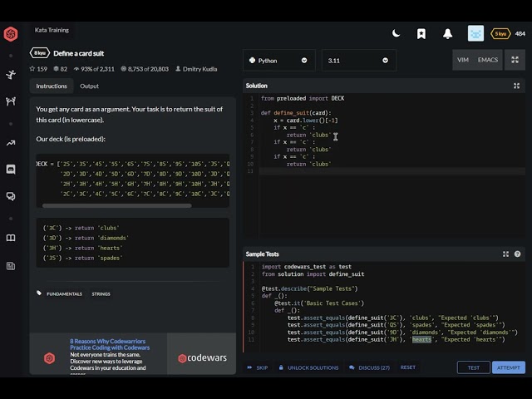This screenshot has width=532, height=399.
Task: Expand the Sample Tests panel
Action: pyautogui.click(x=505, y=254)
